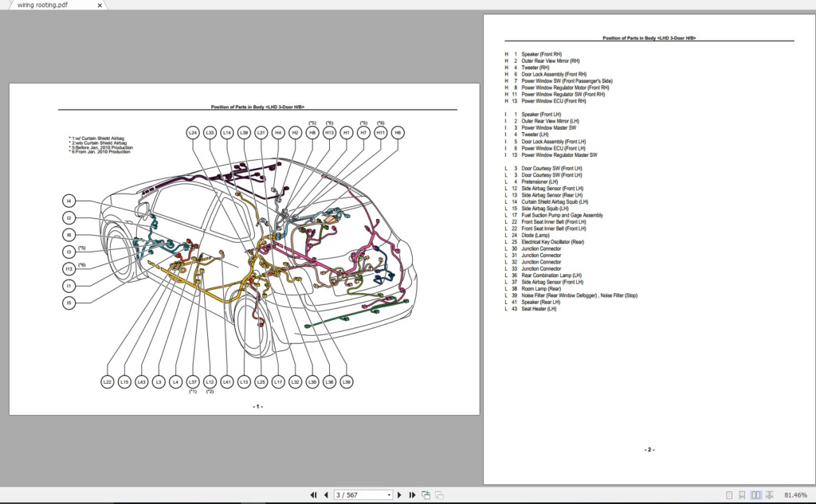Click the '*1:w/ Curtain Shield Airbag' note
The width and height of the screenshot is (816, 504).
point(96,139)
